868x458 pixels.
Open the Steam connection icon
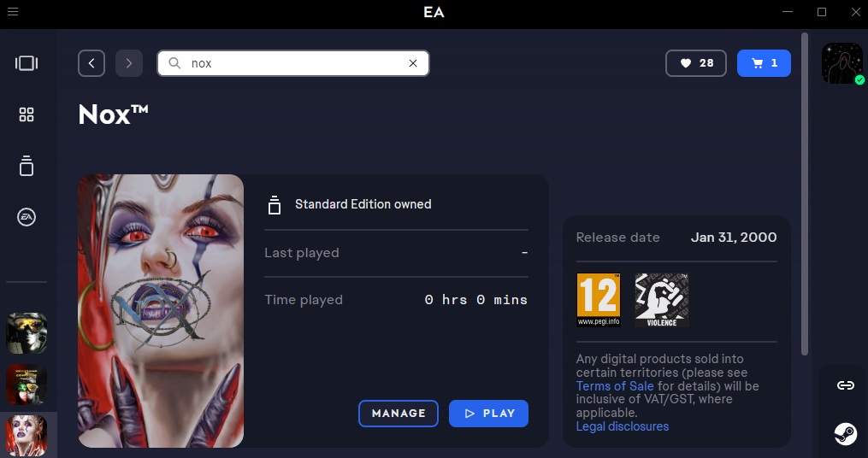click(x=845, y=434)
